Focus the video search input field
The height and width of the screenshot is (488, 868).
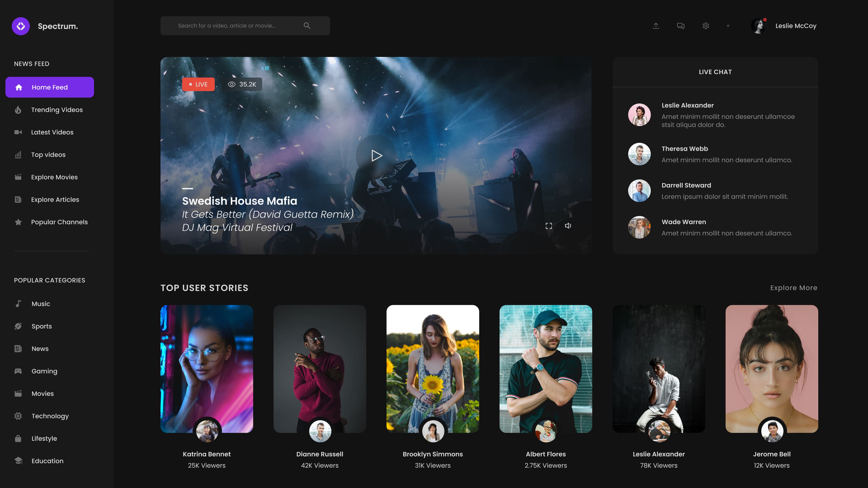click(x=245, y=26)
